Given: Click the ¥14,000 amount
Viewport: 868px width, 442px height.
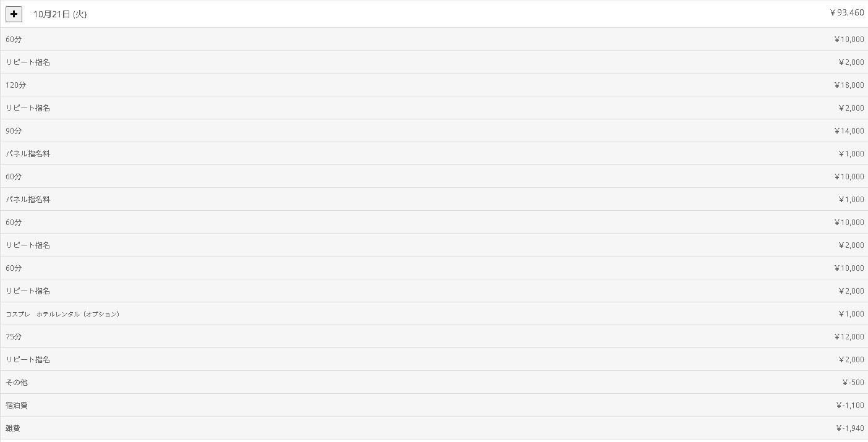Looking at the screenshot, I should coord(849,131).
